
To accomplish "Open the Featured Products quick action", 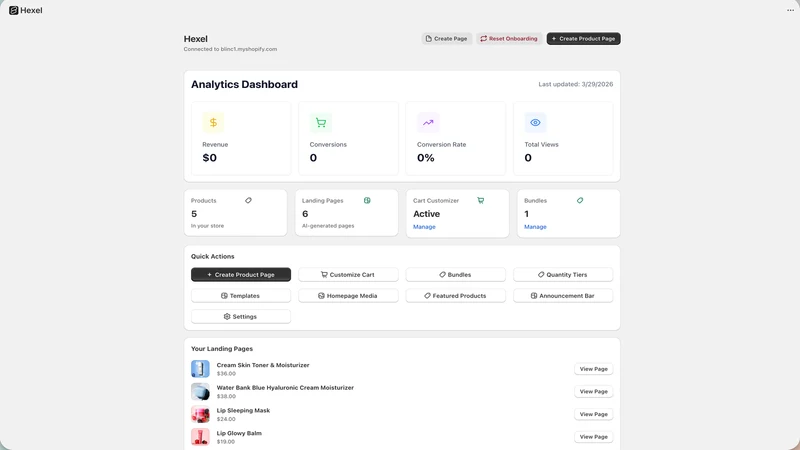I will click(x=456, y=296).
